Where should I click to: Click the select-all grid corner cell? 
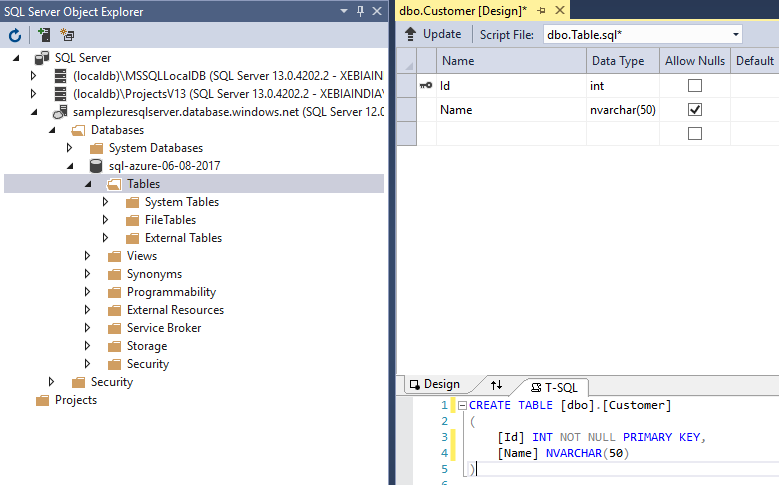click(406, 61)
